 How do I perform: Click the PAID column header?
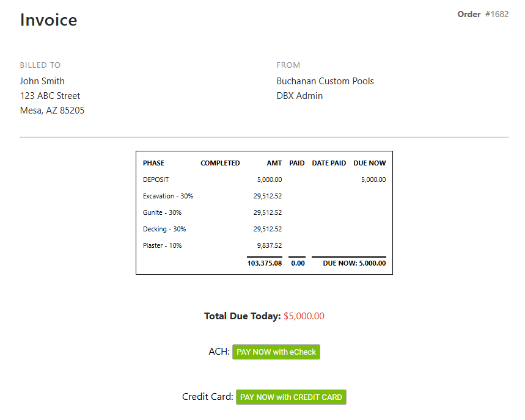pyautogui.click(x=297, y=163)
